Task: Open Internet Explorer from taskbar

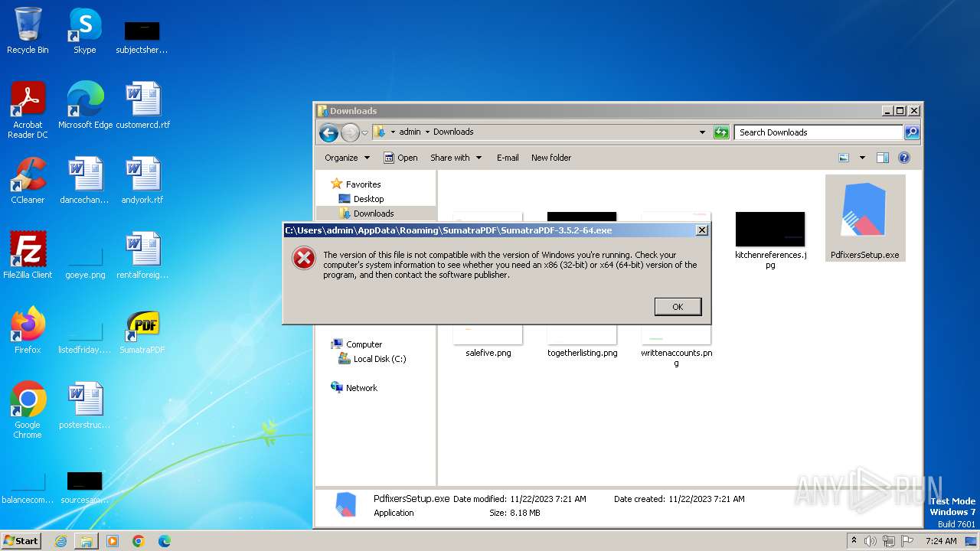Action: [x=60, y=541]
